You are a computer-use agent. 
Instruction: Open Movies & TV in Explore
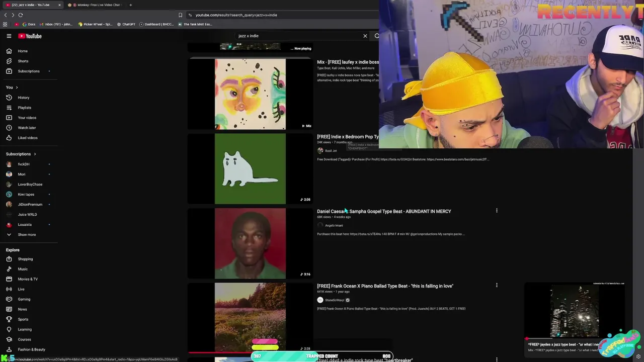coord(28,279)
